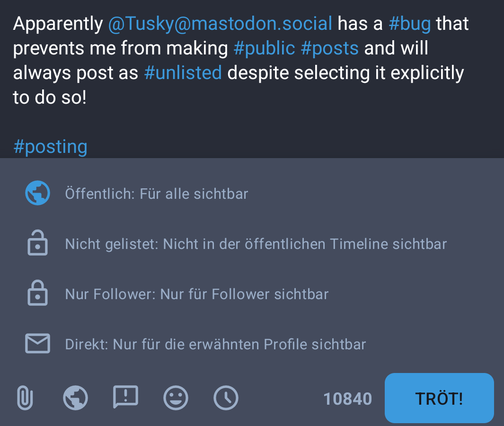504x426 pixels.
Task: Choose "Nicht gelistet" visibility option
Action: [256, 244]
